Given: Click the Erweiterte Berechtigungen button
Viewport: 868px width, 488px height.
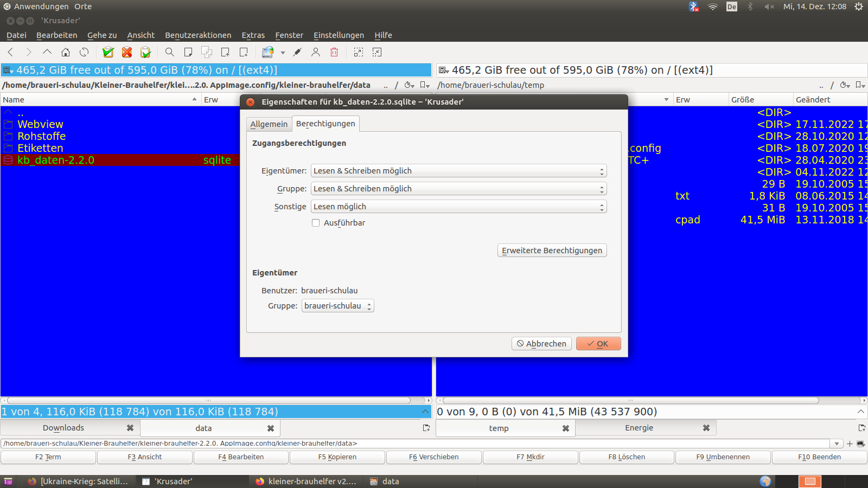Looking at the screenshot, I should [x=552, y=251].
